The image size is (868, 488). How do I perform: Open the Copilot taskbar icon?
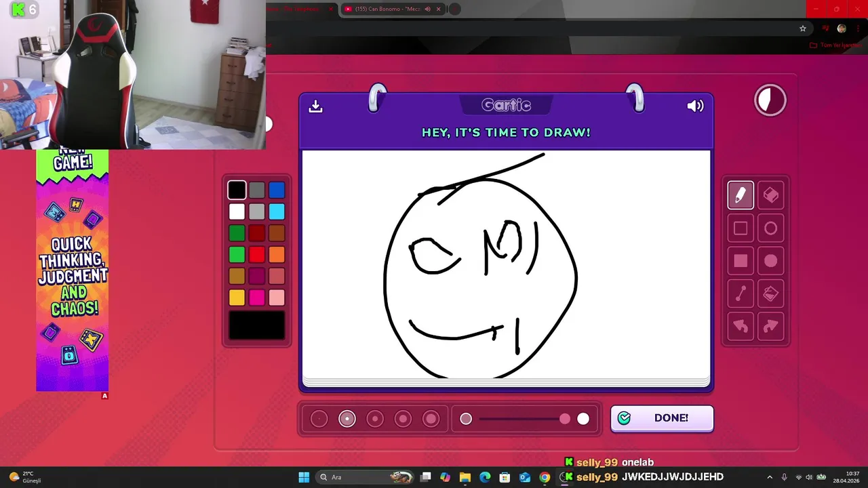(445, 477)
